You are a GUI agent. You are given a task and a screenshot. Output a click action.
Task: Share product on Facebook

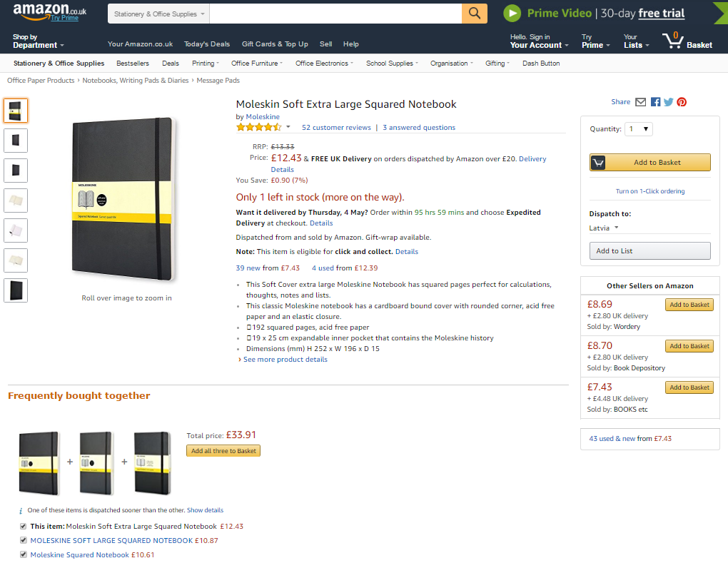655,102
